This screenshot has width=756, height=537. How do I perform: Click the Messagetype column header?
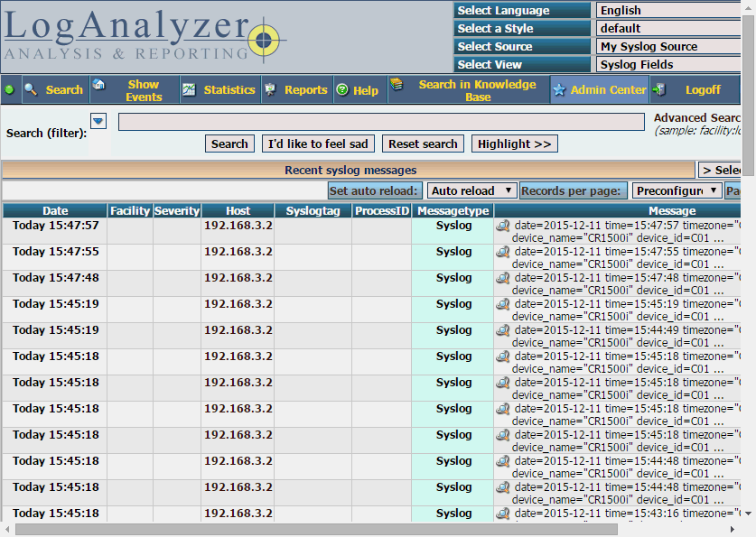(x=453, y=210)
